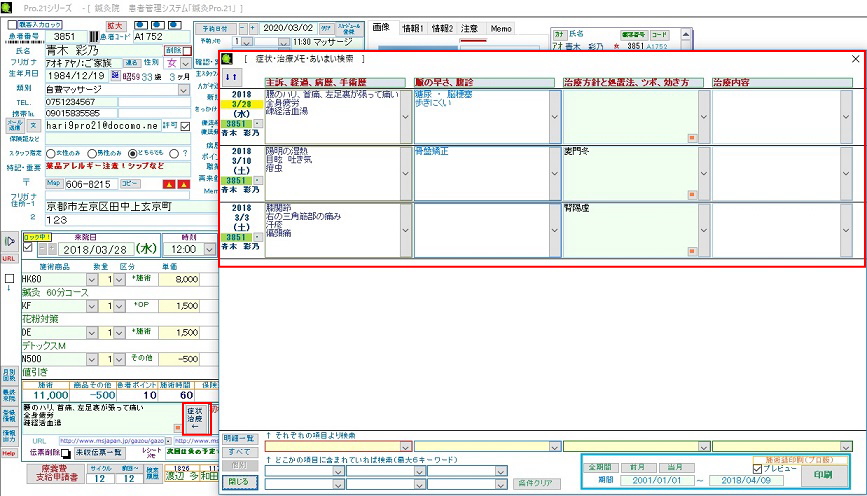Toggle the 許可 email permission checkbox
The image size is (867, 496).
[185, 126]
